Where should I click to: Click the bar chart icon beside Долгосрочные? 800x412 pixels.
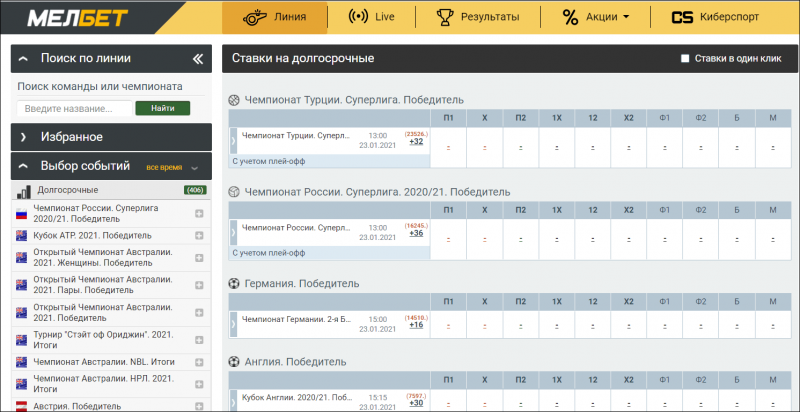pos(23,192)
